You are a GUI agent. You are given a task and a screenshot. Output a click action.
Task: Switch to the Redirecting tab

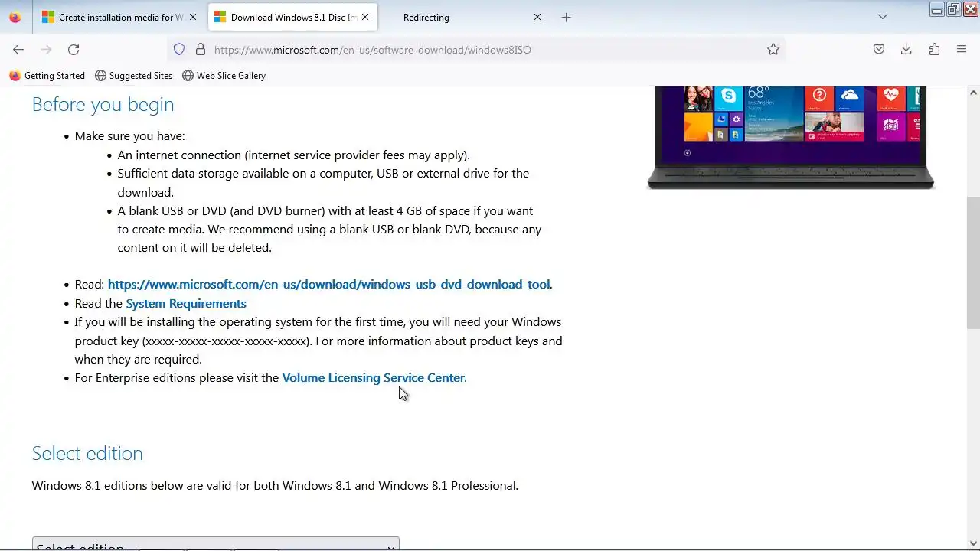464,17
